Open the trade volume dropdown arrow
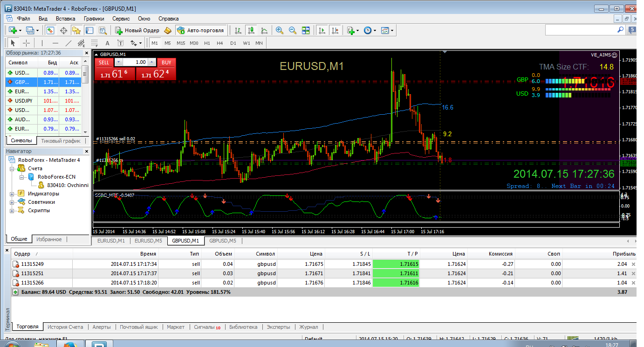644x347 pixels. (x=118, y=62)
